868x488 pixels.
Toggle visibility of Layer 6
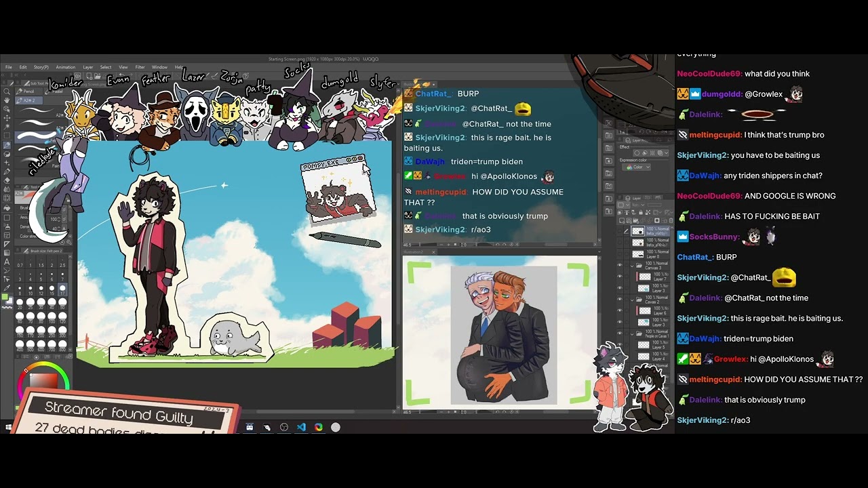tap(619, 310)
